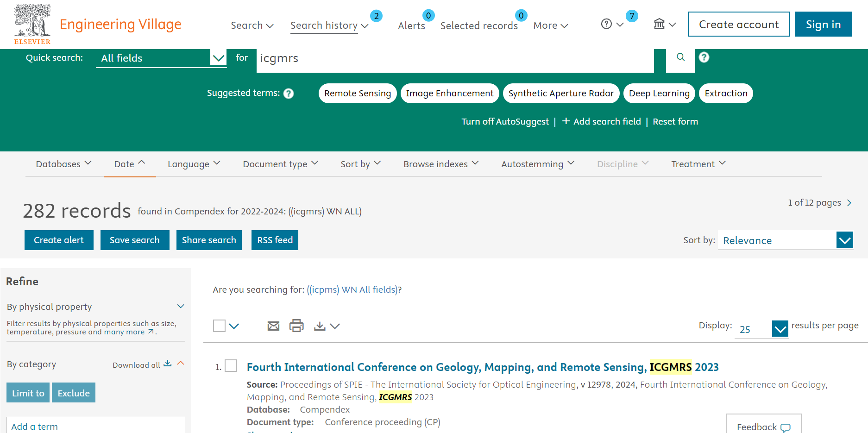Expand Browse indexes tab

[x=440, y=164]
